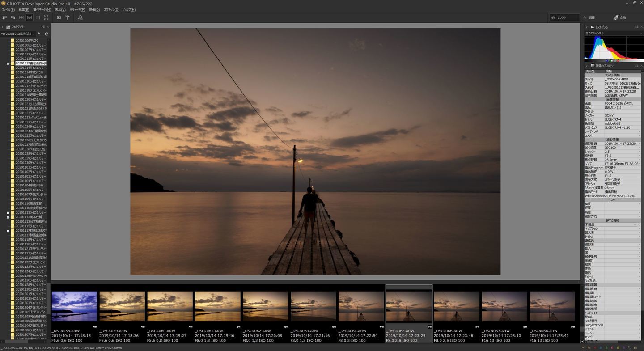
Task: Switch to thumbnail grid view mode
Action: click(x=21, y=17)
